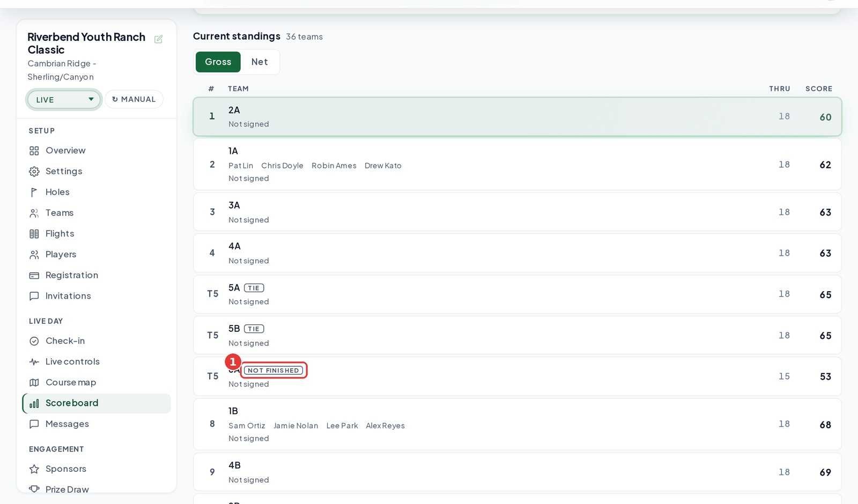Click the edit pencil icon beside tournament title
Screen dimensions: 858x504
[x=158, y=39]
